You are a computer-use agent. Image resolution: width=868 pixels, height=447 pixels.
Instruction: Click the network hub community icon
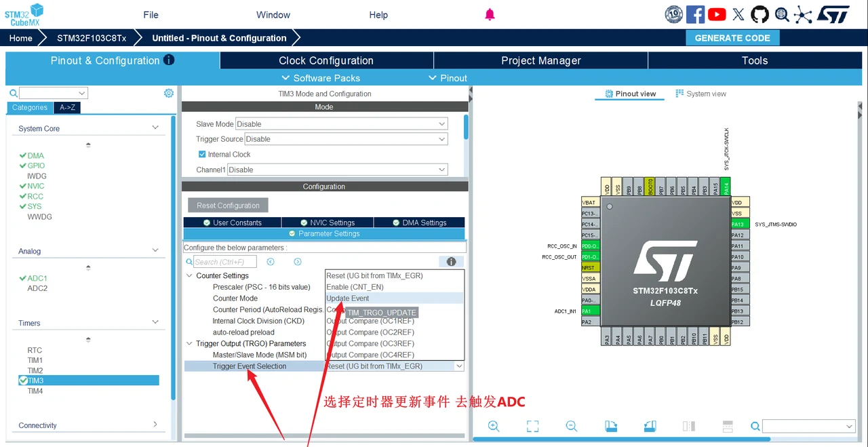803,14
